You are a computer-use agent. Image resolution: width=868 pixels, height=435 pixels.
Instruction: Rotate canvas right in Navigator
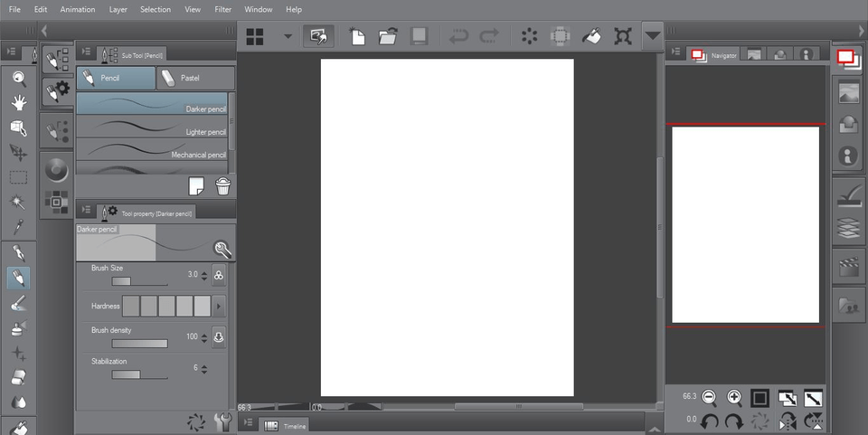734,421
